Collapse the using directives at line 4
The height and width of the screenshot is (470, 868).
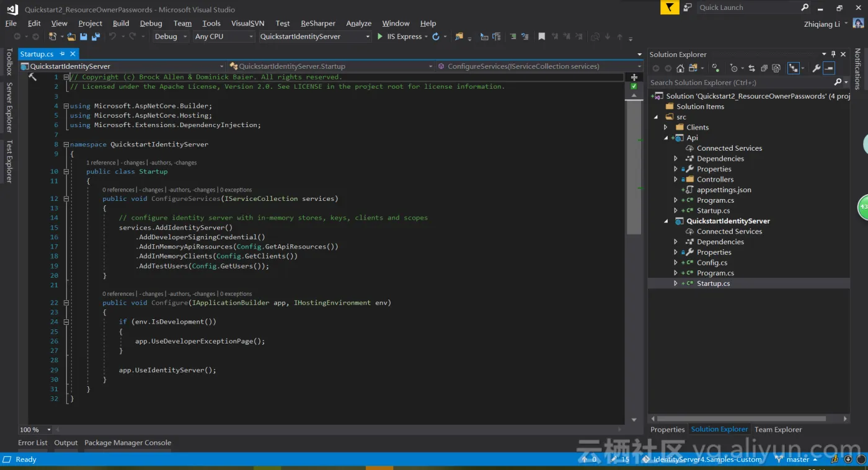[x=66, y=106]
